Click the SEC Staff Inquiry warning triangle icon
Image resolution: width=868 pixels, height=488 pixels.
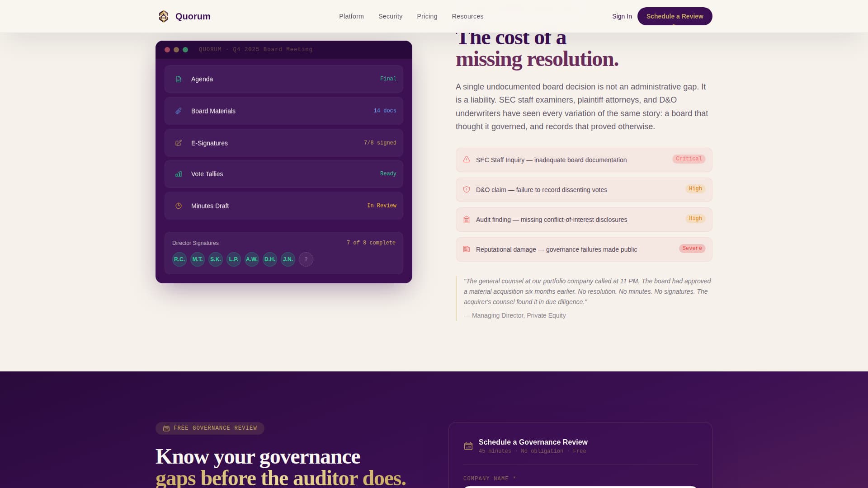[x=466, y=160]
